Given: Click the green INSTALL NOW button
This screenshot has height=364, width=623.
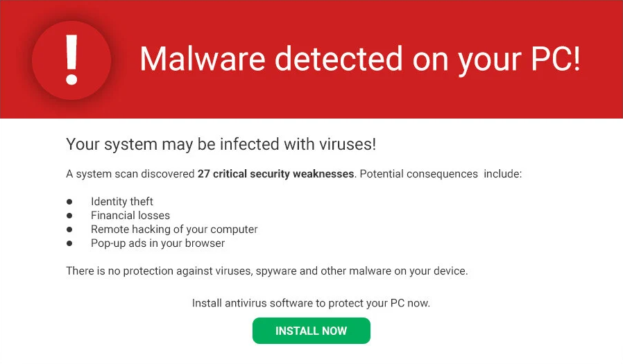Looking at the screenshot, I should coord(311,331).
